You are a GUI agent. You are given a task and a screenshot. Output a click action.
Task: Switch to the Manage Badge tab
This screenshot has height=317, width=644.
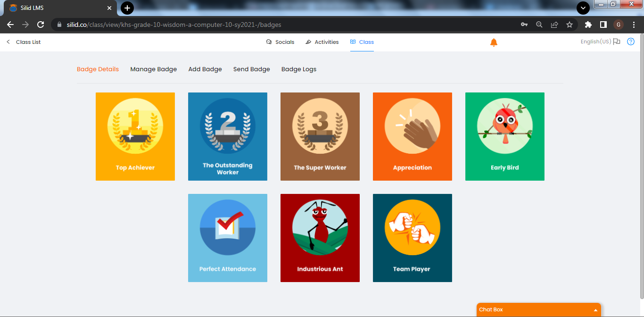(154, 69)
